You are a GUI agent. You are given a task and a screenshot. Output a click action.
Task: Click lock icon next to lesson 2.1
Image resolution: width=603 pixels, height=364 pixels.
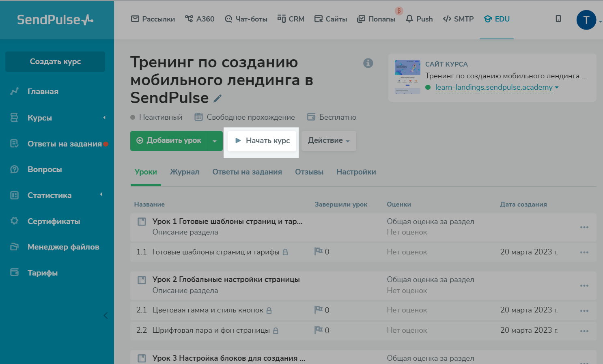(x=269, y=310)
